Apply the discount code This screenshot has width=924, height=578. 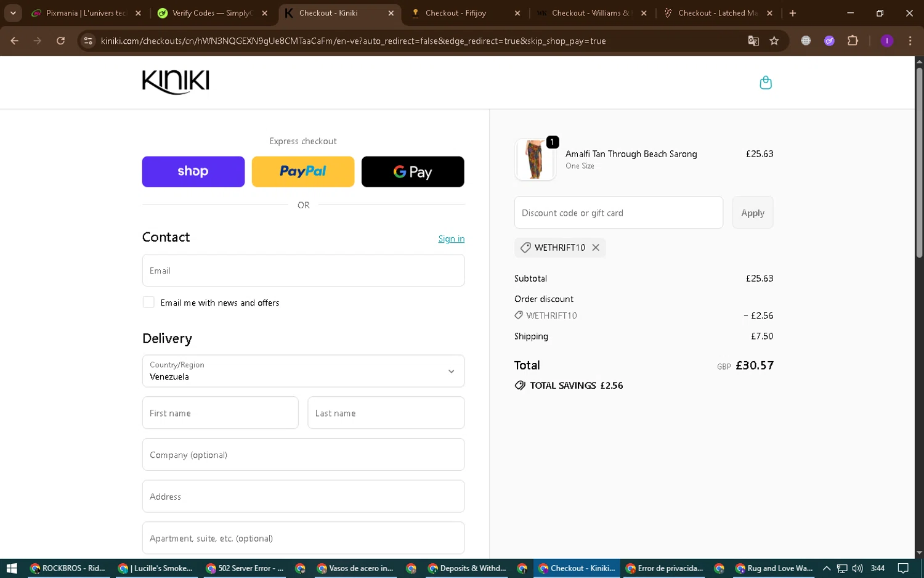(x=753, y=213)
